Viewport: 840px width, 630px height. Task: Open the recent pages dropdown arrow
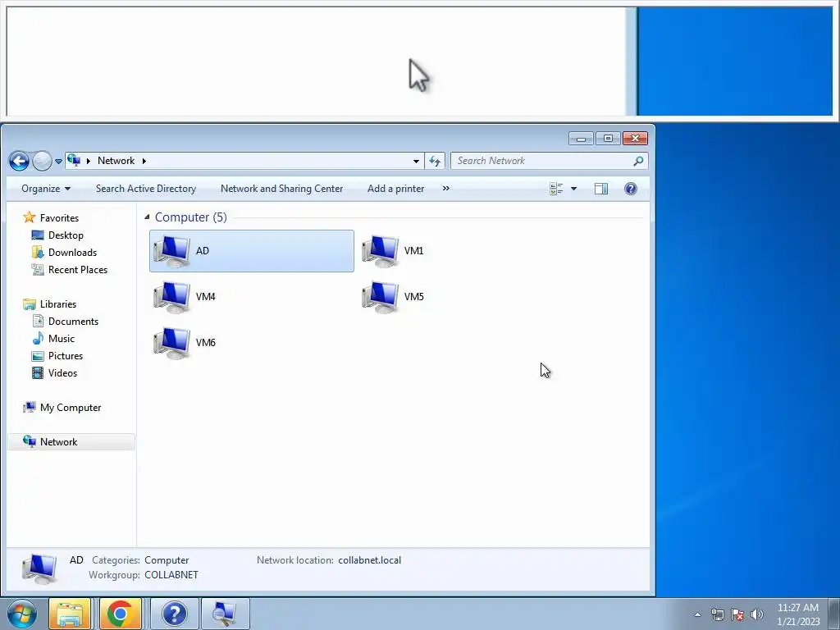[x=58, y=162]
